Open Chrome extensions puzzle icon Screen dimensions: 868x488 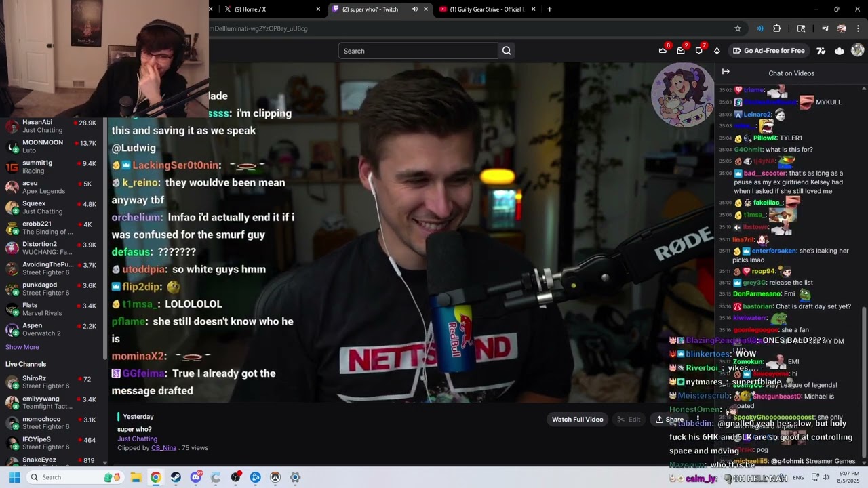777,28
